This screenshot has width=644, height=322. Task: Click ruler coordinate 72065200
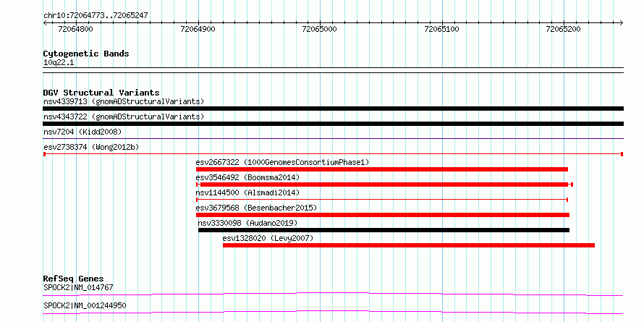[563, 29]
